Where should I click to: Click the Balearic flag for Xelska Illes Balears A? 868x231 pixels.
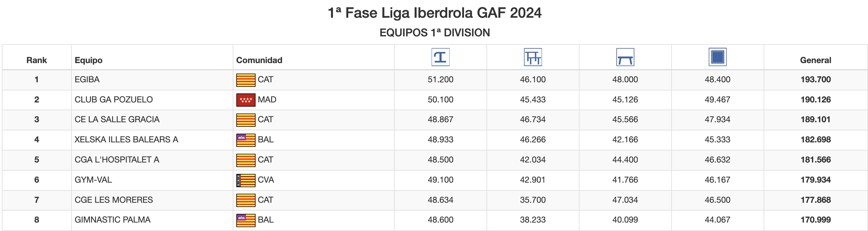coord(246,140)
